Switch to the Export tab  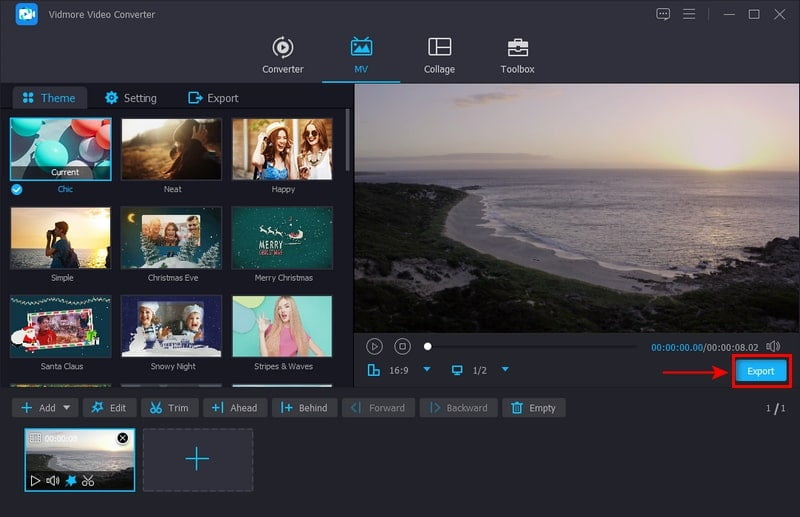(213, 98)
